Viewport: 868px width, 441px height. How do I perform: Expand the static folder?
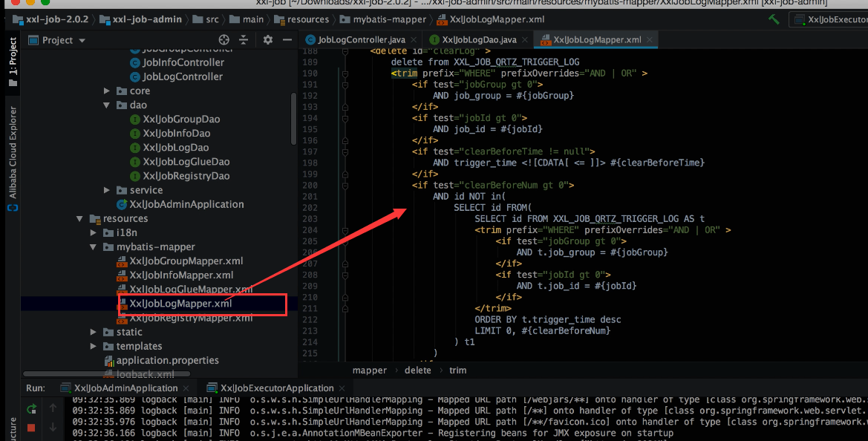pos(94,332)
